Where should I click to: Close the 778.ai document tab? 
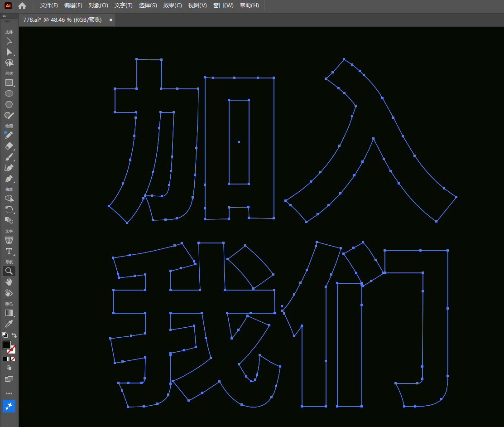pos(111,20)
